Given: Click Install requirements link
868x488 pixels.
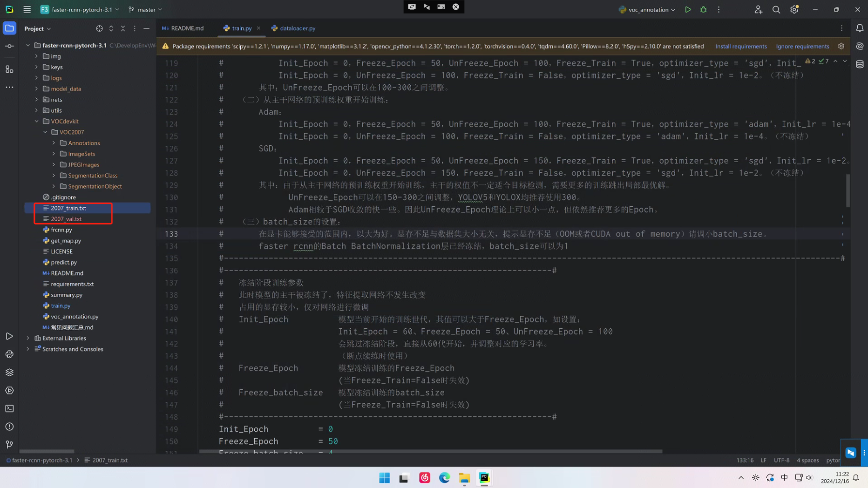Looking at the screenshot, I should click(x=741, y=46).
